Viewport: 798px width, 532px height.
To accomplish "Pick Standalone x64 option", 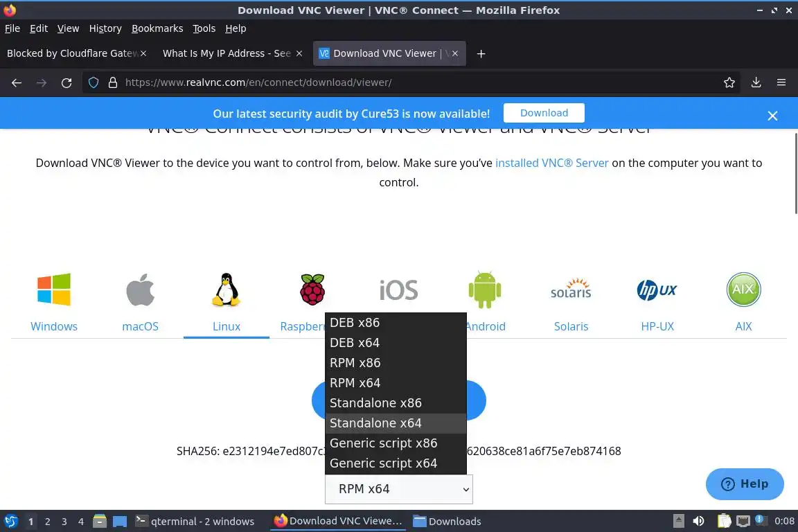I will pos(396,423).
